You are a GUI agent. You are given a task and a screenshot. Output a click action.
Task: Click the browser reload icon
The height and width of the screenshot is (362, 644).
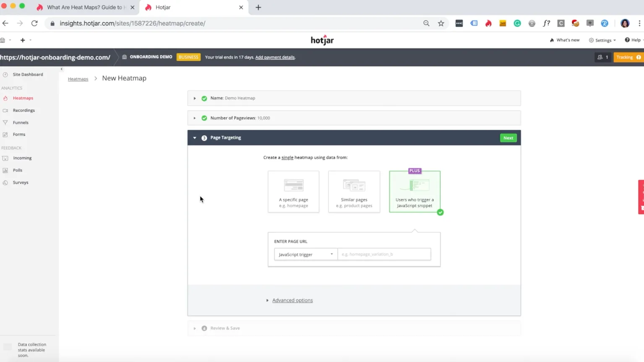coord(34,24)
